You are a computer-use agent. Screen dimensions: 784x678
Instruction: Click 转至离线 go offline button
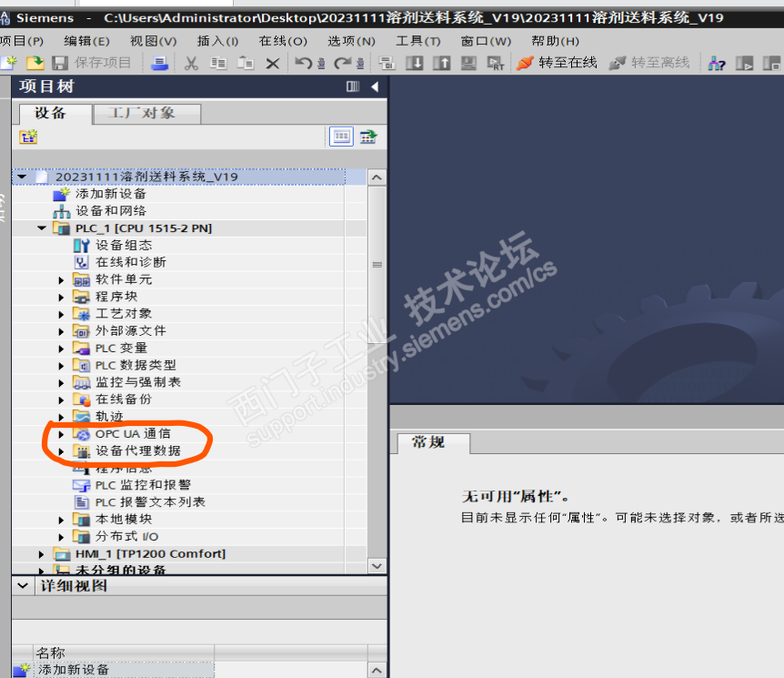point(649,63)
